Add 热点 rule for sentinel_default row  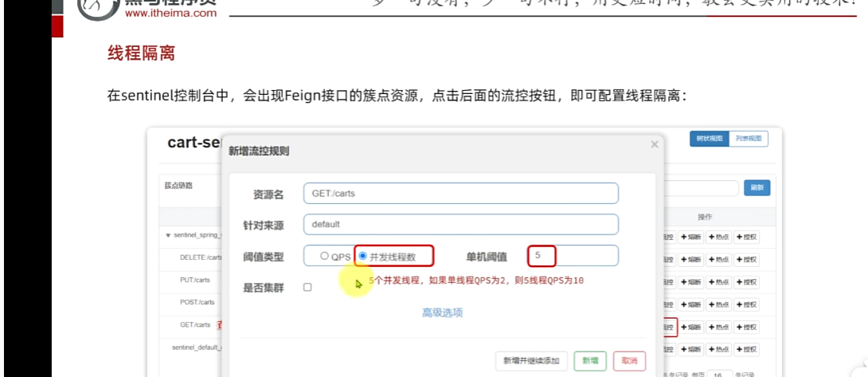coord(718,349)
